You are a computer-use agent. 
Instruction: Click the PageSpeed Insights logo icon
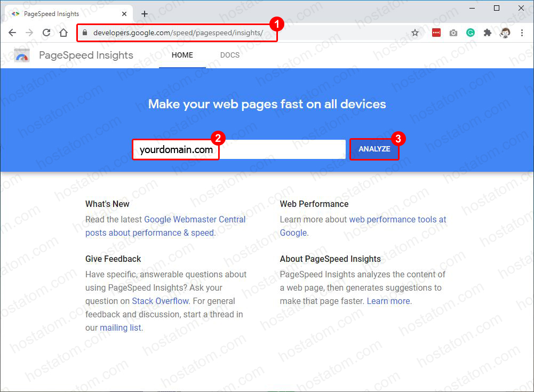(x=22, y=55)
